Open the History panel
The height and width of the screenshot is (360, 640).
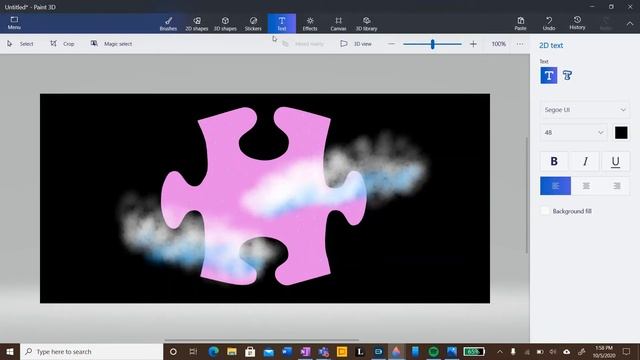point(577,23)
